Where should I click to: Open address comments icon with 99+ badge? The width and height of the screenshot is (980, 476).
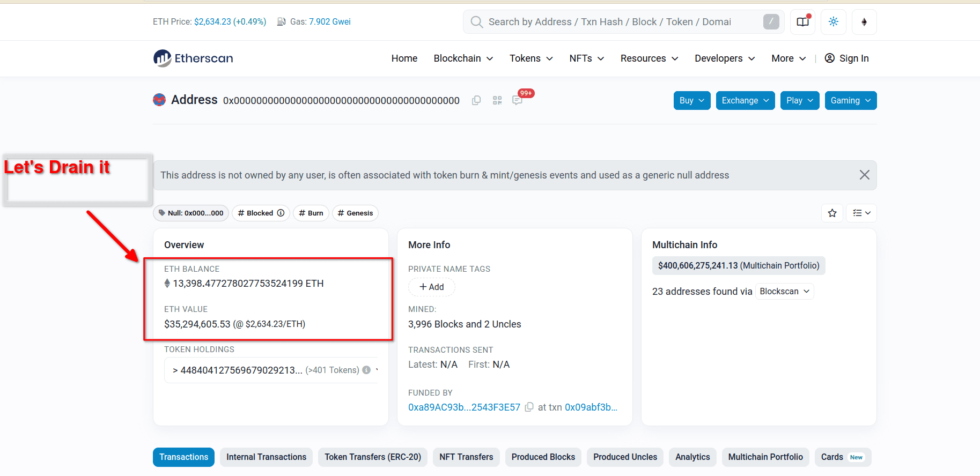[x=517, y=100]
